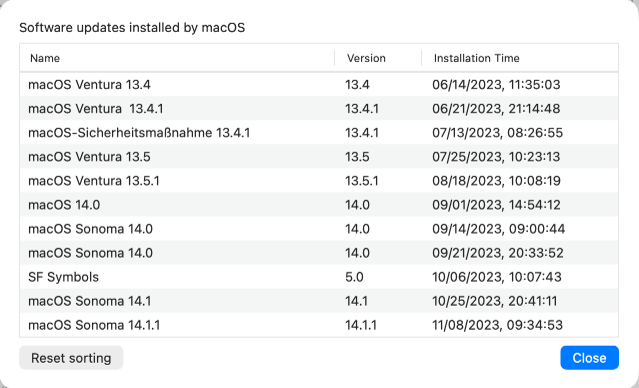Click the 10/06/2023, 10:07:43 installation time
The height and width of the screenshot is (388, 639).
click(x=497, y=277)
